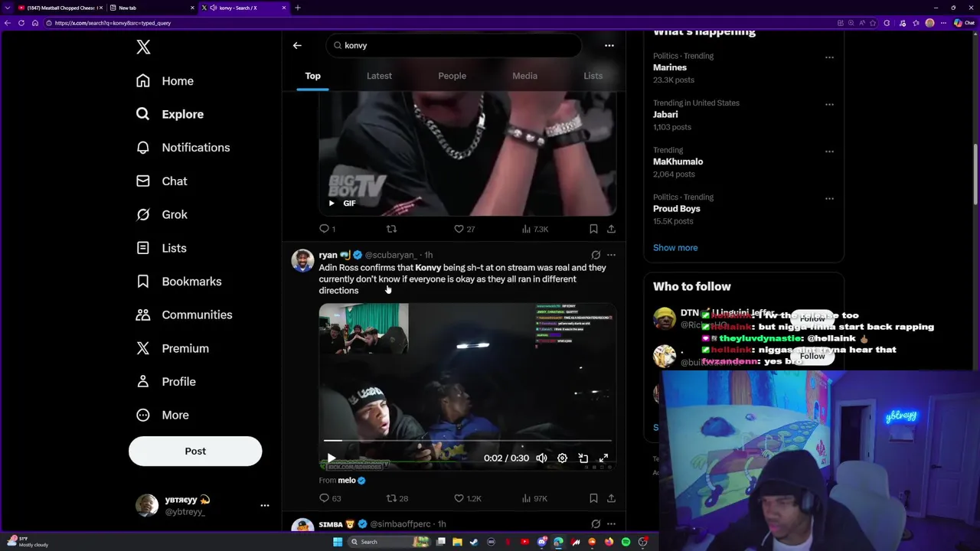The width and height of the screenshot is (980, 551).
Task: View analytics of 7.3K views post
Action: pos(534,229)
